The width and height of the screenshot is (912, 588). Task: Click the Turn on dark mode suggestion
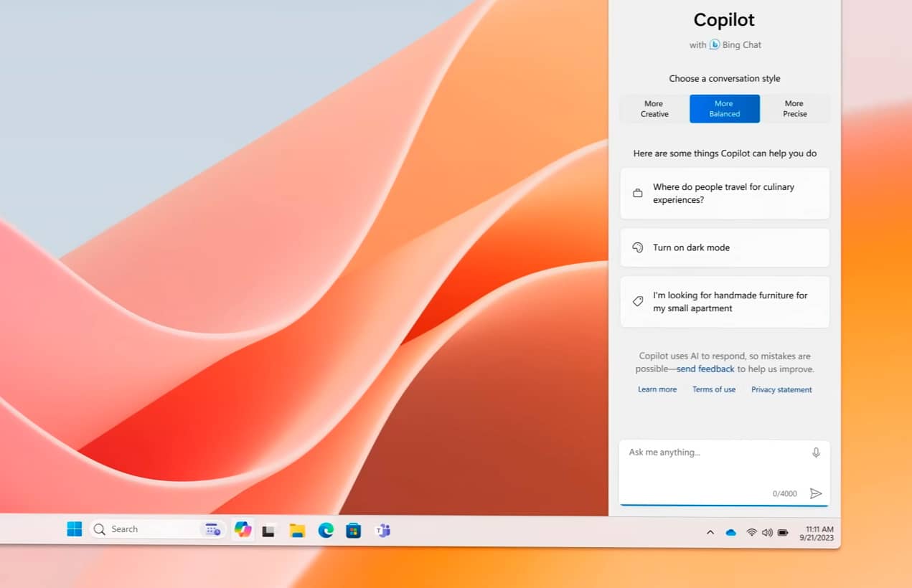coord(724,247)
